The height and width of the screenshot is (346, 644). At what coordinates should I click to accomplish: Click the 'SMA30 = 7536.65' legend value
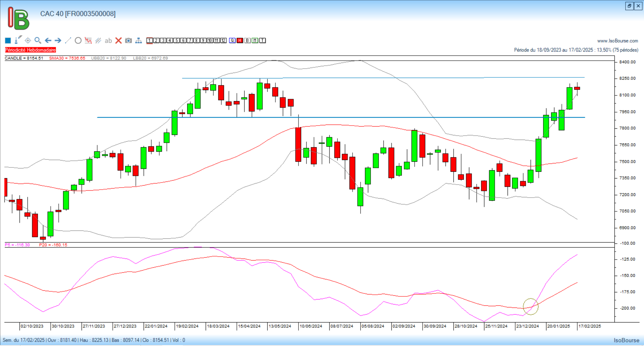[x=67, y=58]
